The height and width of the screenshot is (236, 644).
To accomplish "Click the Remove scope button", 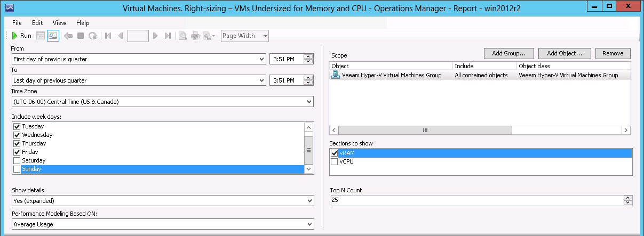I will click(613, 53).
